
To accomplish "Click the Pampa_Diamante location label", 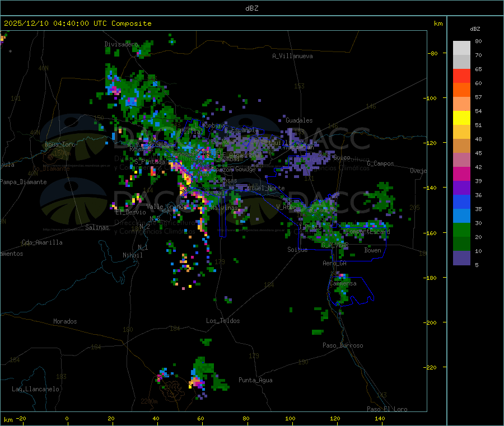I will point(24,182).
